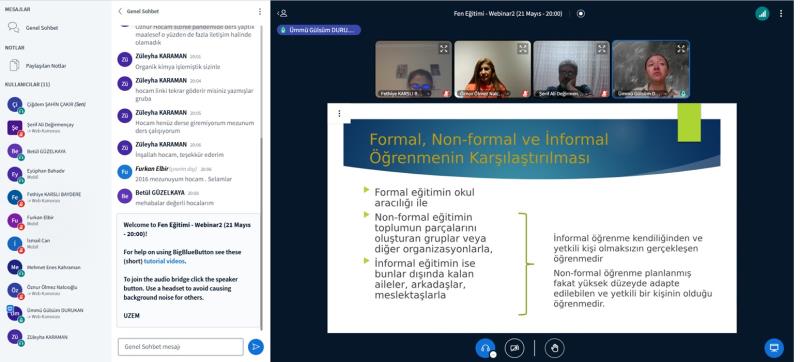800x362 pixels.
Task: Click the send message arrow button
Action: pos(256,347)
